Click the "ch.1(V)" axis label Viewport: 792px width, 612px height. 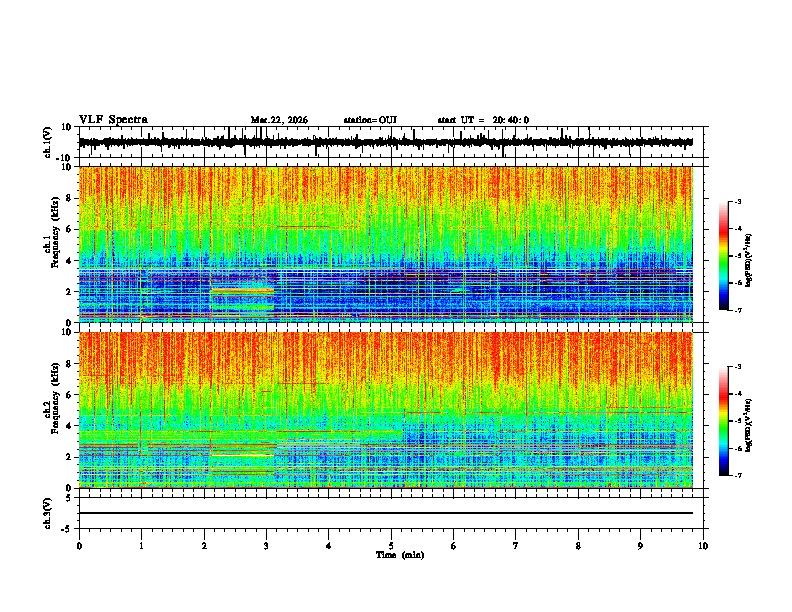(x=48, y=142)
